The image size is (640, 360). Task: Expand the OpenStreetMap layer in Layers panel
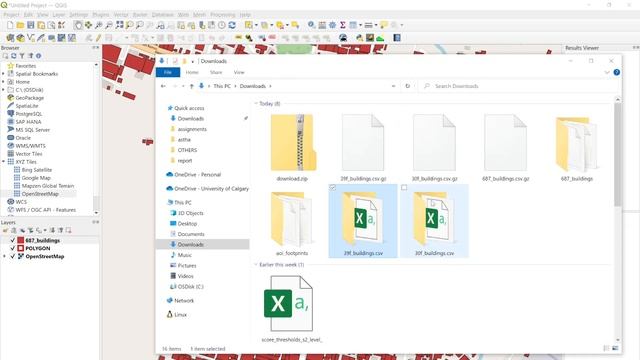4,256
